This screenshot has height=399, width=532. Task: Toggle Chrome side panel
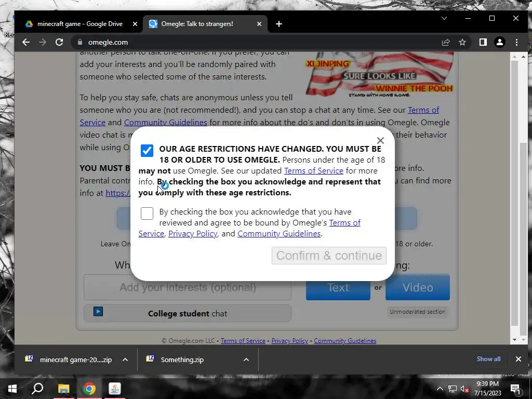tap(483, 42)
